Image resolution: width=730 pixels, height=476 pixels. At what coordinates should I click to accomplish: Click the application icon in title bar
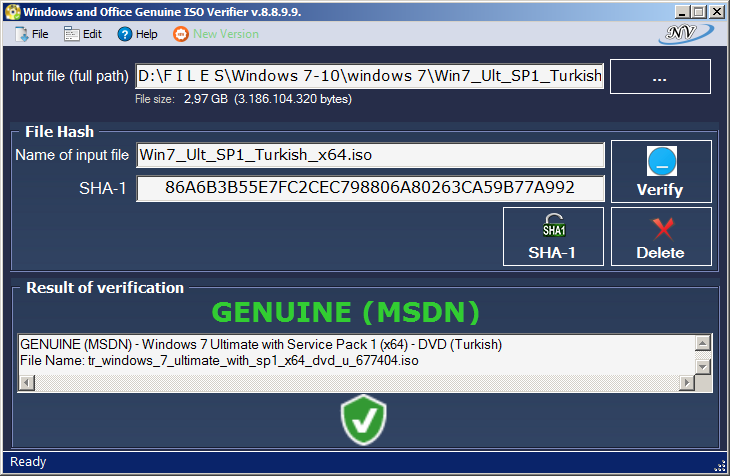pos(12,11)
